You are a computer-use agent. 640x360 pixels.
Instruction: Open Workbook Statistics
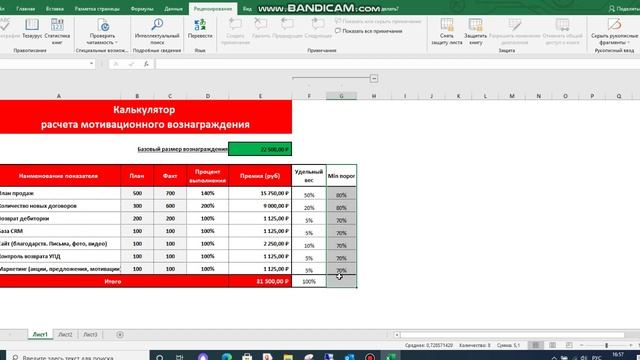coord(57,31)
